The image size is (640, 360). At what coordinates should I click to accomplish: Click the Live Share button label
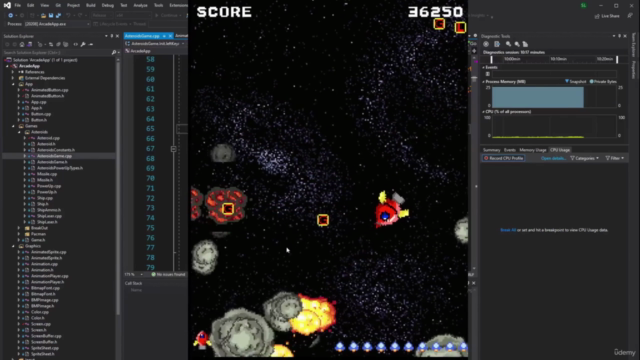(x=610, y=16)
